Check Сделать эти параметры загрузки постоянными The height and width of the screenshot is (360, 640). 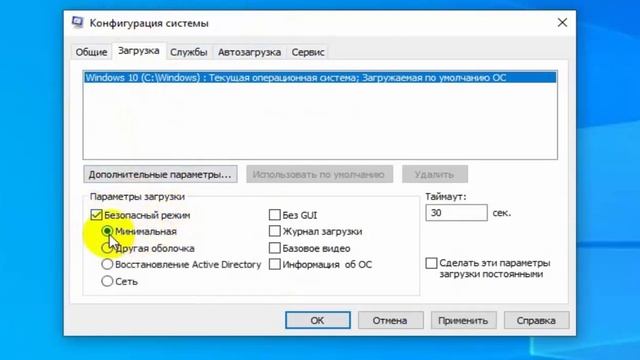pos(431,263)
